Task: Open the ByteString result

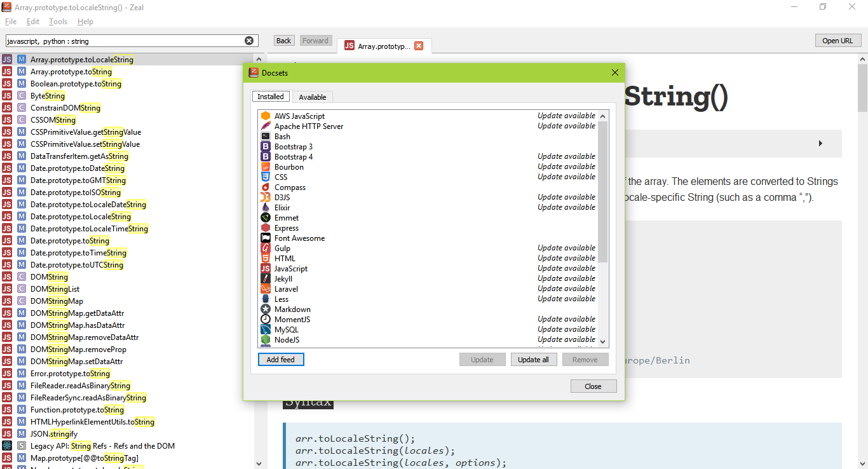Action: coord(48,96)
